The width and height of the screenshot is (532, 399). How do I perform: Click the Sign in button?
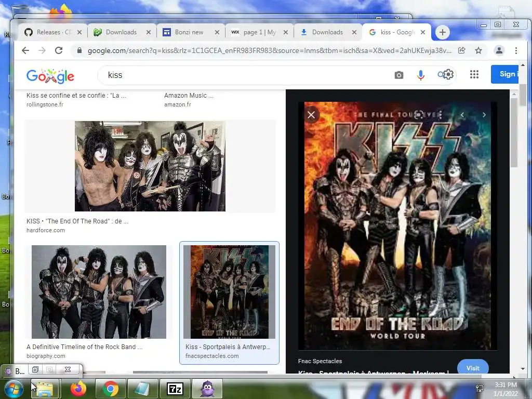pyautogui.click(x=504, y=74)
